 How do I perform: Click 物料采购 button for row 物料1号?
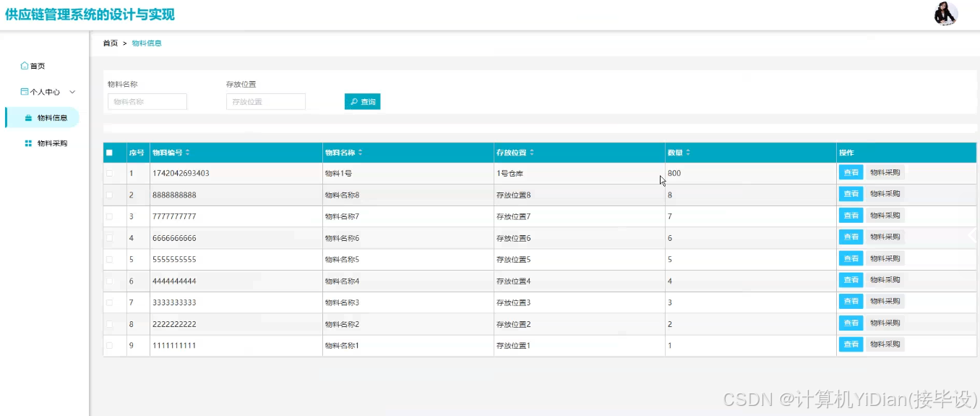click(x=885, y=172)
